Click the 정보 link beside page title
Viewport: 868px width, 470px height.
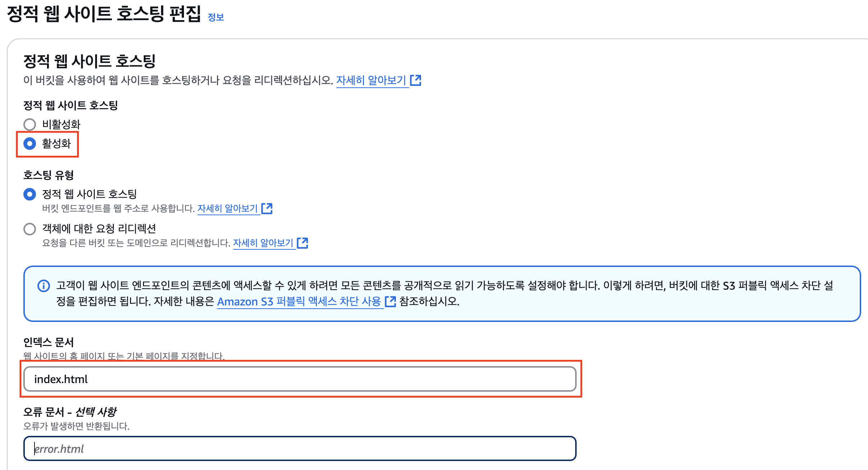[x=216, y=17]
